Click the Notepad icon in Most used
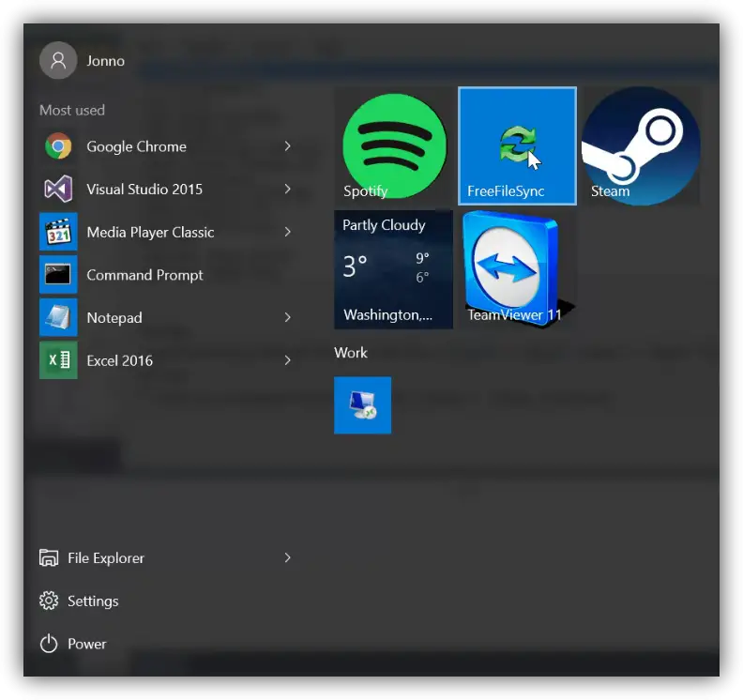The height and width of the screenshot is (700, 743). pyautogui.click(x=58, y=317)
